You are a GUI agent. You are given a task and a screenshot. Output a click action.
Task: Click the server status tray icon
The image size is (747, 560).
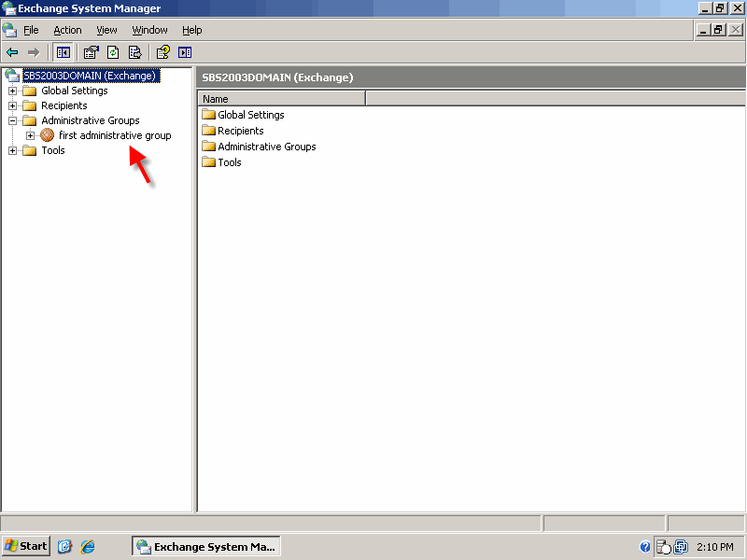(x=664, y=547)
